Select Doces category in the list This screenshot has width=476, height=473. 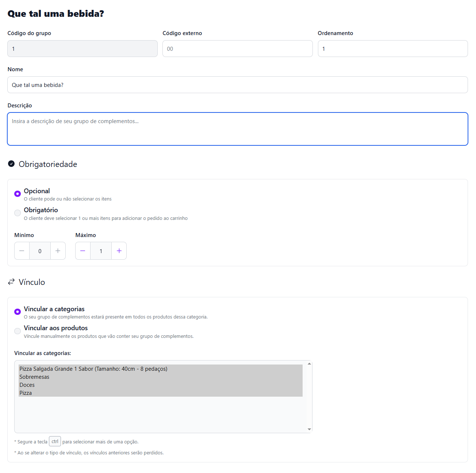pyautogui.click(x=27, y=385)
